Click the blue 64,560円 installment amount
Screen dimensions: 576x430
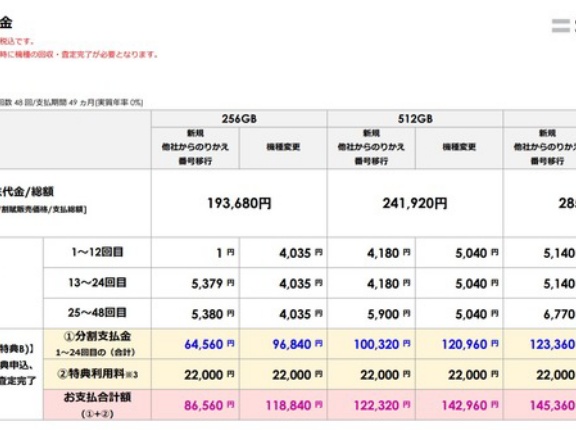tap(209, 344)
